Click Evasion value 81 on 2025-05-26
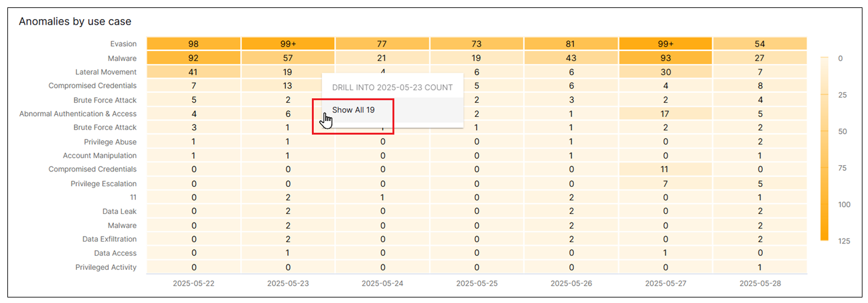Viewport: 868px width, 303px height. click(x=571, y=44)
